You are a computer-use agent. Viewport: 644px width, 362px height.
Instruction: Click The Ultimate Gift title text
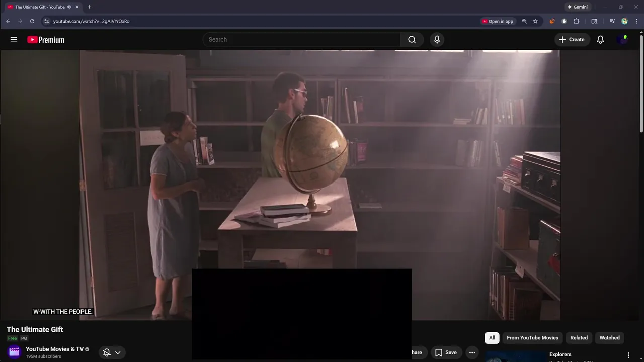35,330
